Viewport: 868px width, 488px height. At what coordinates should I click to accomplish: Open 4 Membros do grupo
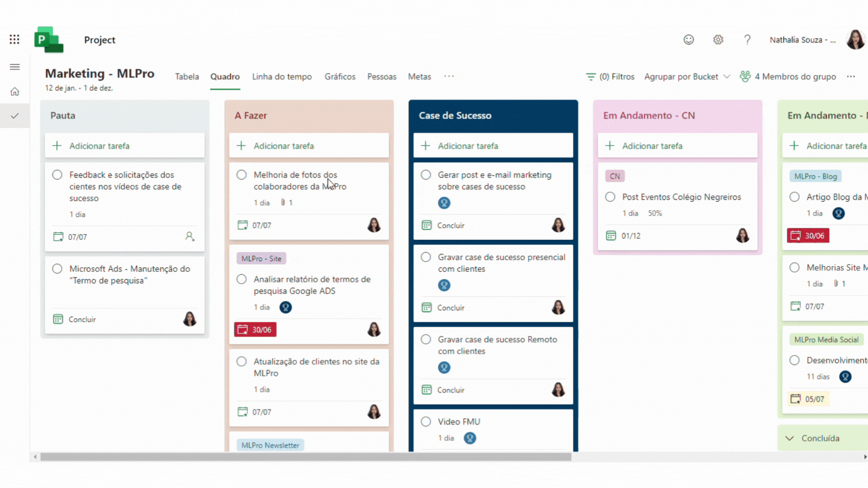point(788,77)
